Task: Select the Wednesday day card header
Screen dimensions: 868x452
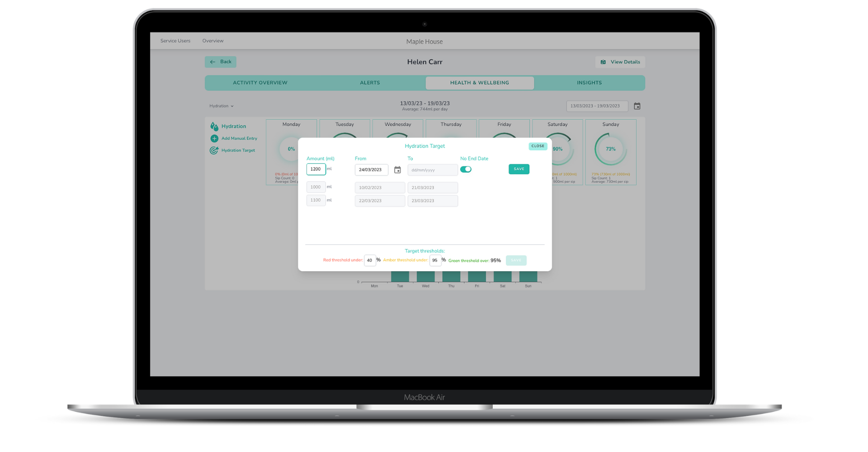Action: 398,124
